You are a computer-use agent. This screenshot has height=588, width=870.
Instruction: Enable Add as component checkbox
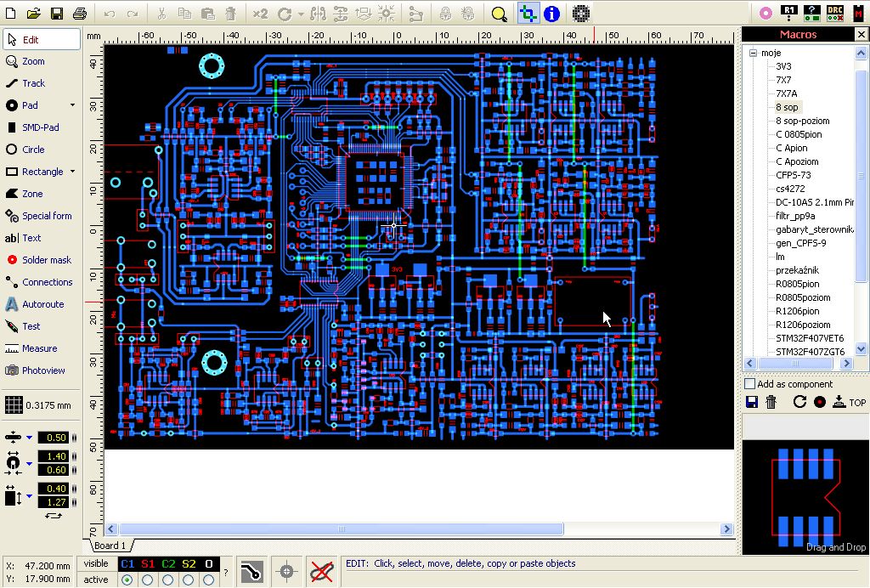[749, 384]
